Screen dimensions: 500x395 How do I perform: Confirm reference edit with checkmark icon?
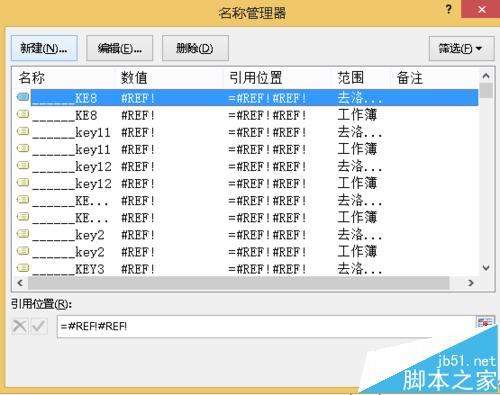39,326
